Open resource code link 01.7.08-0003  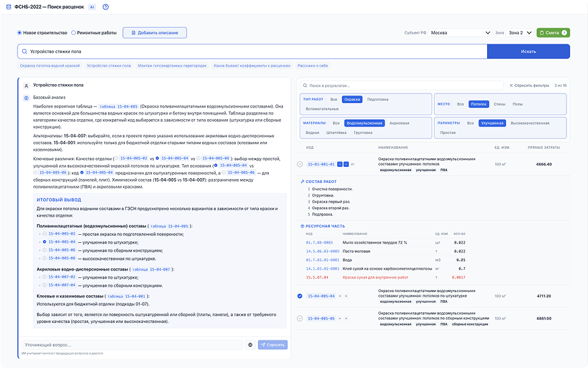319,243
